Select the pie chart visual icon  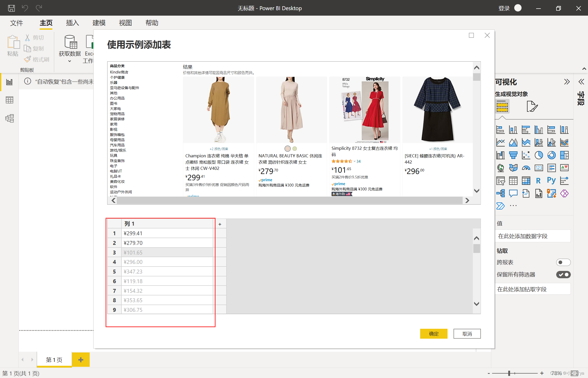click(x=538, y=155)
